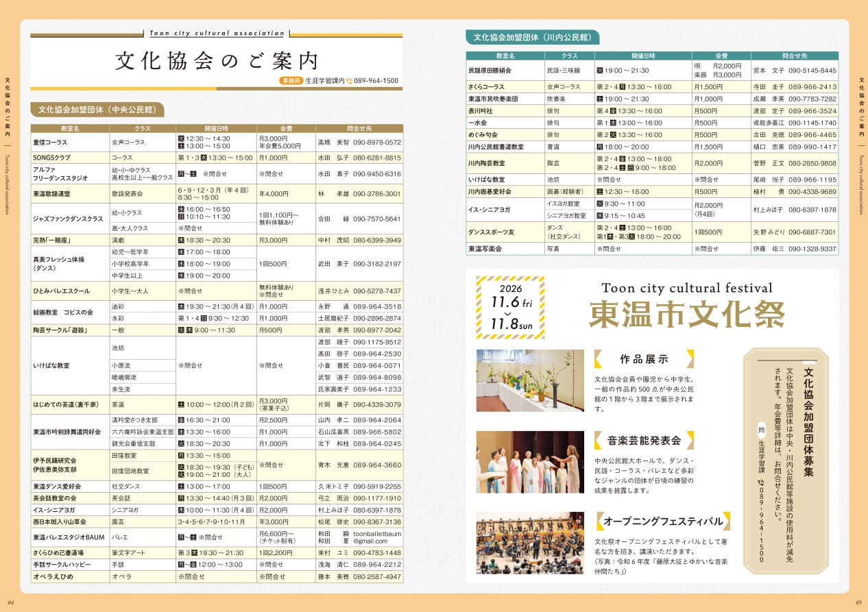
Task: Click 手話サークルハッピー class name
Action: 63,565
